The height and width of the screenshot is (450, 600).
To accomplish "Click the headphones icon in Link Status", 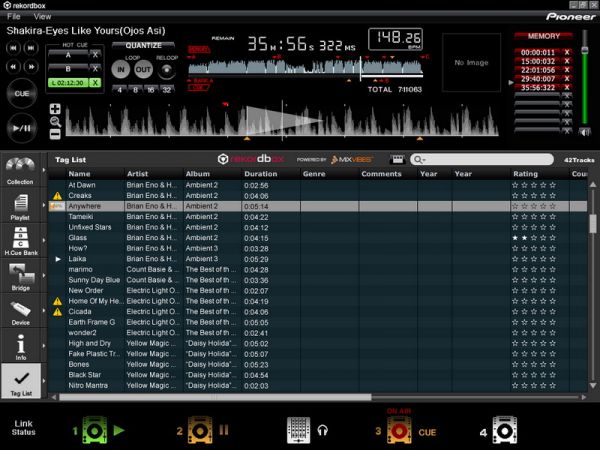I will coord(323,431).
